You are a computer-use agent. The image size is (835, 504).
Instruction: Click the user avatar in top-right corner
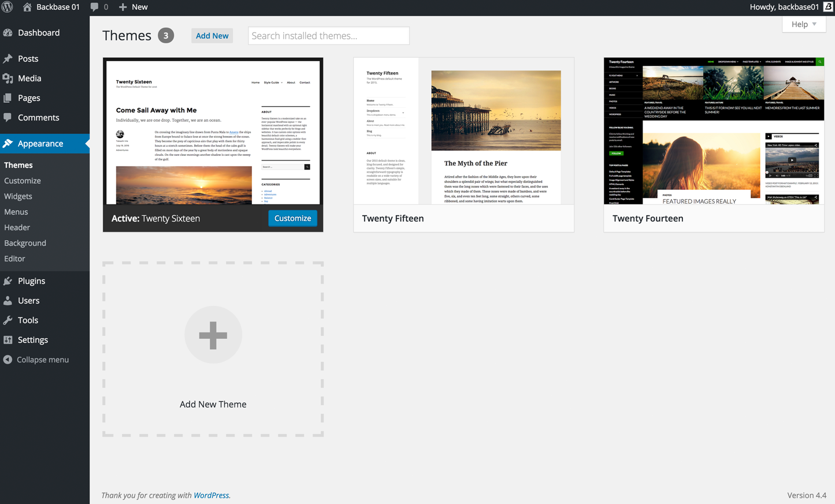coord(828,7)
